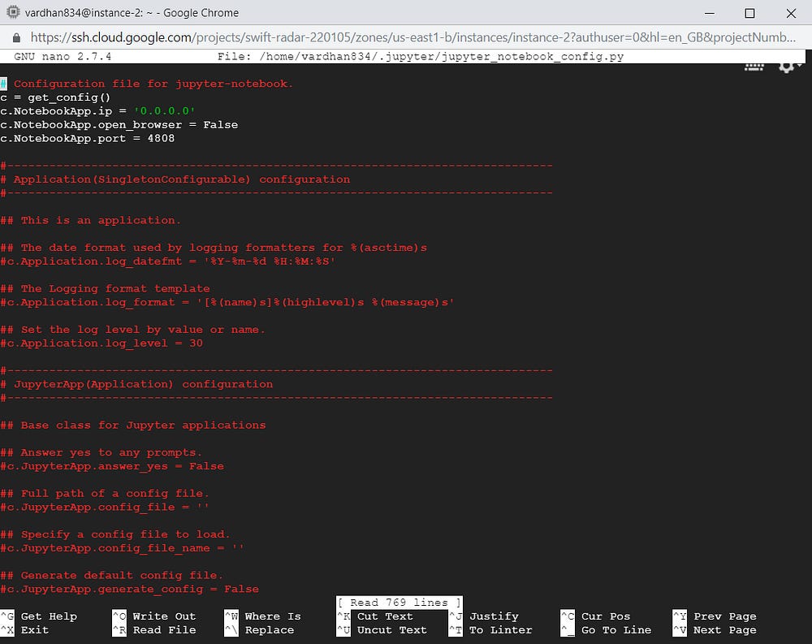Viewport: 812px width, 644px height.
Task: Click the '^X Exit' shortcut label
Action: tap(24, 630)
